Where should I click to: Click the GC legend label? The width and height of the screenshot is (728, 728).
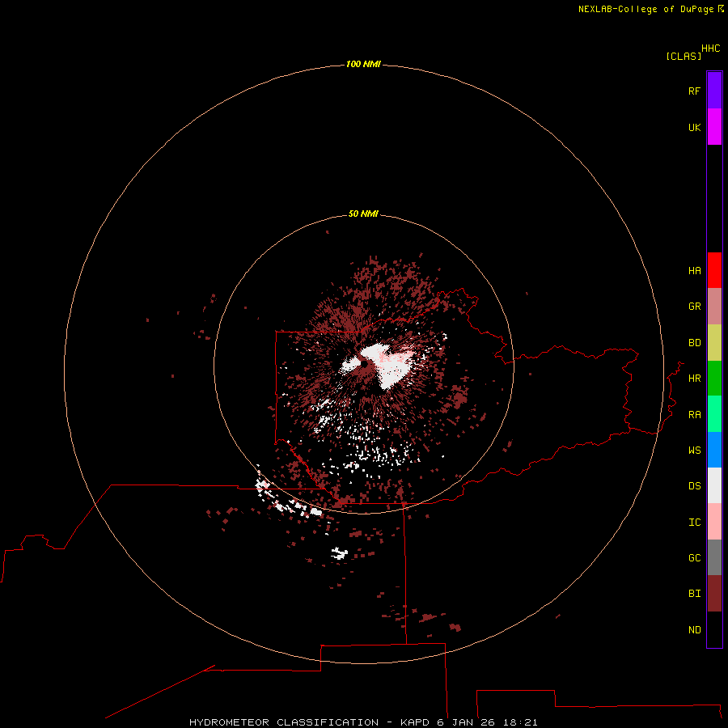coord(694,558)
